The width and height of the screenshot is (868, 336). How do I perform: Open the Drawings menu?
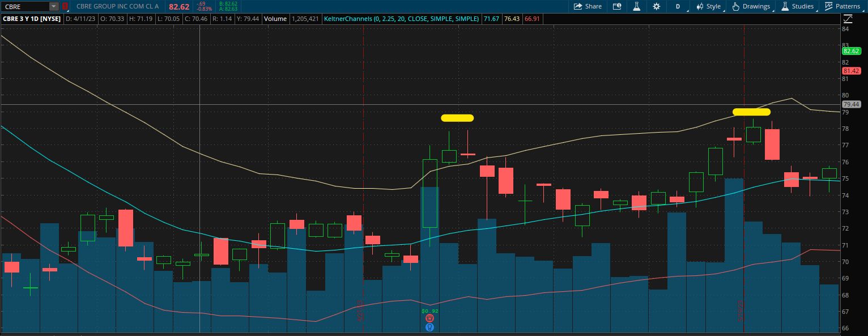[751, 6]
